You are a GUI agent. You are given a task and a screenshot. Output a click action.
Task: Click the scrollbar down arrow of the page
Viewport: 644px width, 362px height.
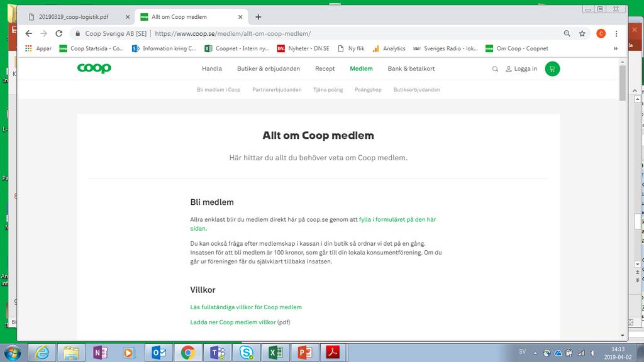pyautogui.click(x=622, y=336)
